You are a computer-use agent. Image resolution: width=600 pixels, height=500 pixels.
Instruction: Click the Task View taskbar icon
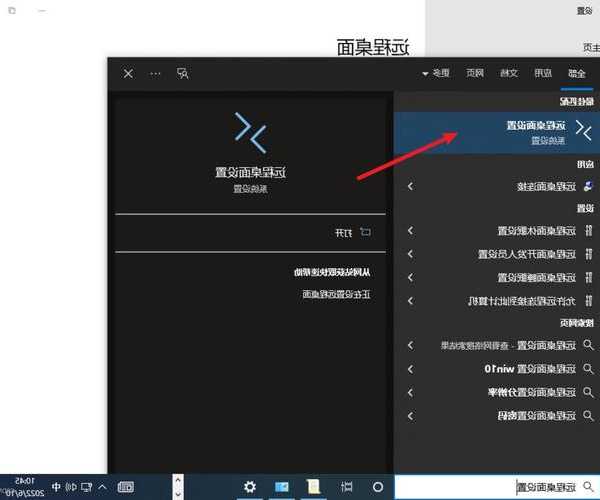(x=347, y=486)
